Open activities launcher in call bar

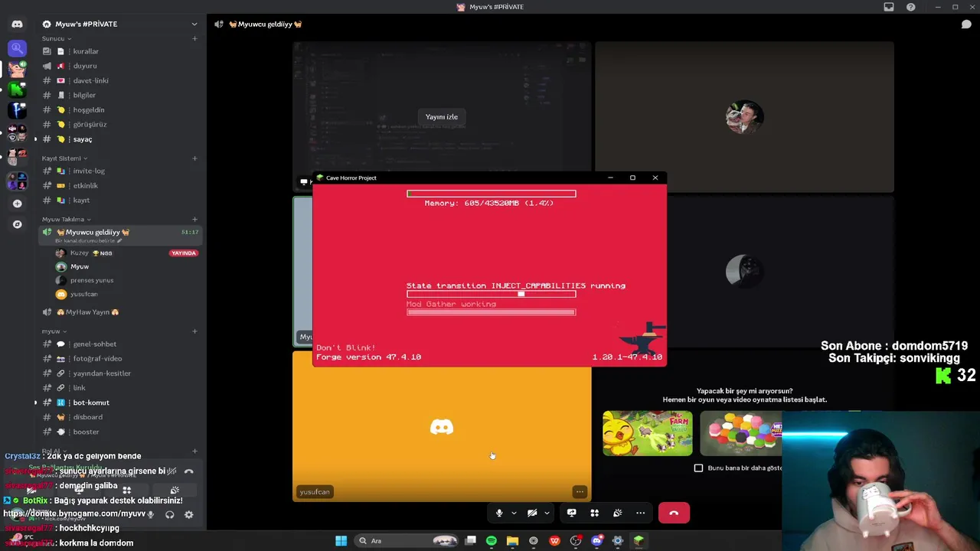point(594,513)
